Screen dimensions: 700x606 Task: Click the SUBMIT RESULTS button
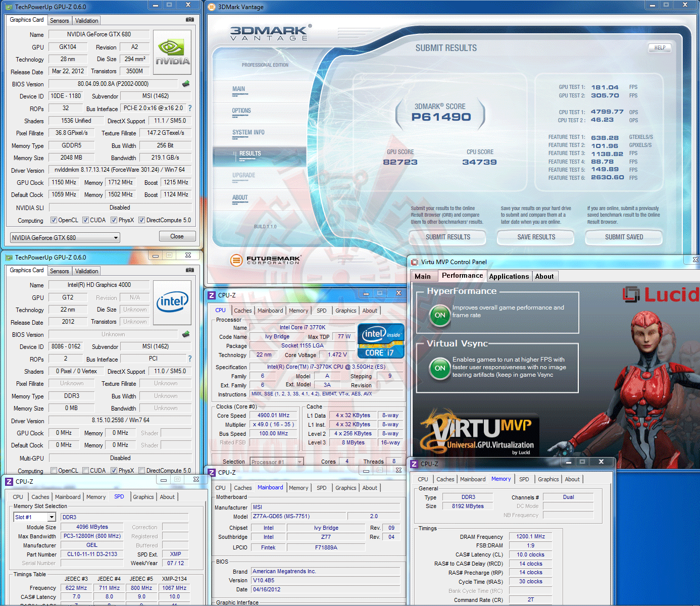[448, 237]
